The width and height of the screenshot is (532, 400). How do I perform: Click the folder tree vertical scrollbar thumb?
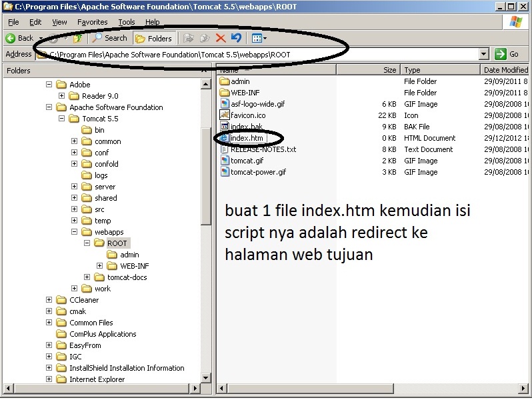coord(205,176)
